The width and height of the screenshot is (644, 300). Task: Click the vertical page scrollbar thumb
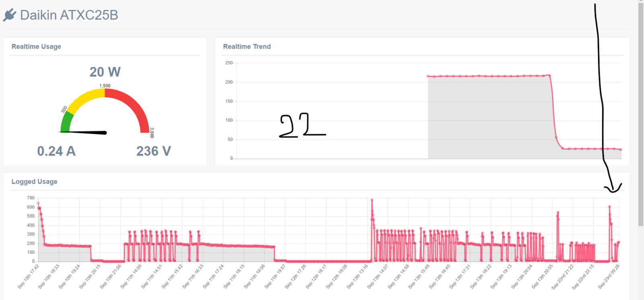click(x=641, y=114)
